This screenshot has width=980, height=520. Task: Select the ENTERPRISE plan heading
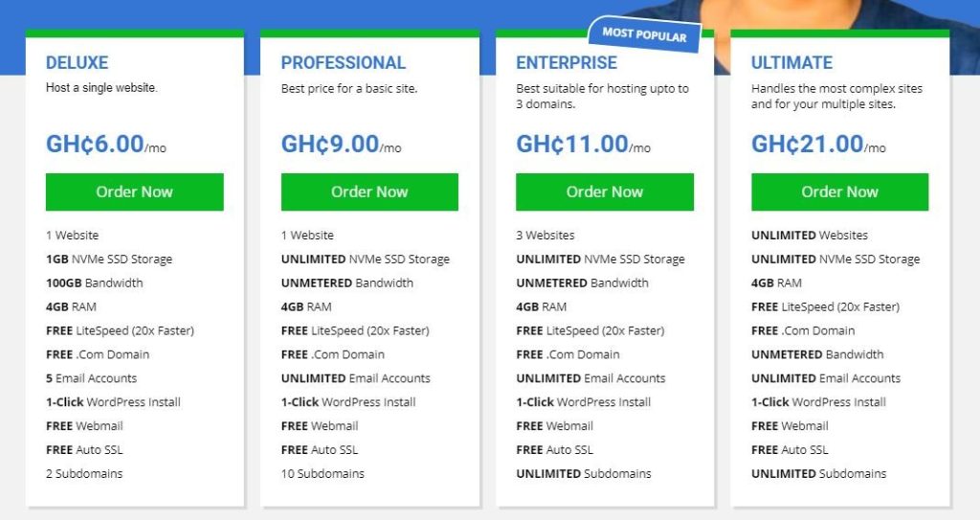(567, 62)
